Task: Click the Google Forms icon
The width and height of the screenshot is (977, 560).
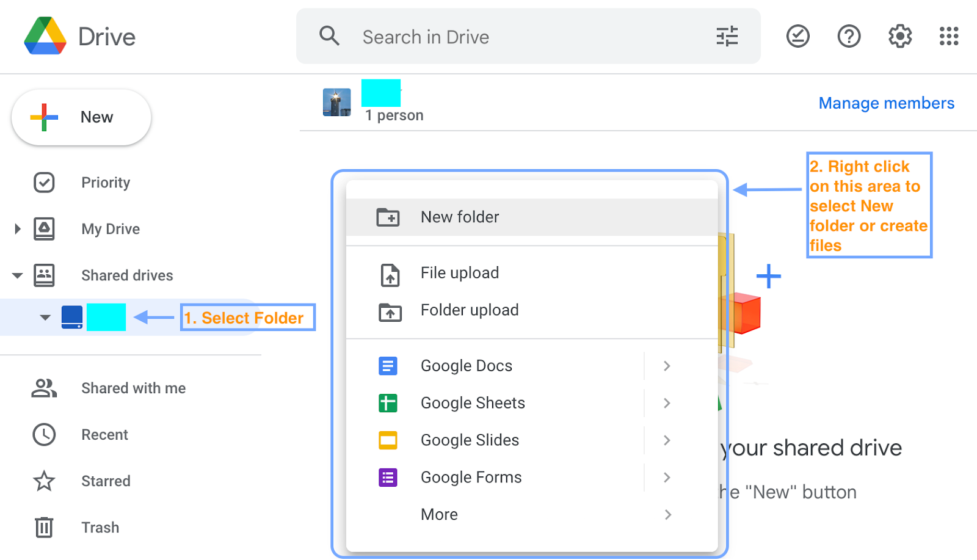Action: (388, 478)
